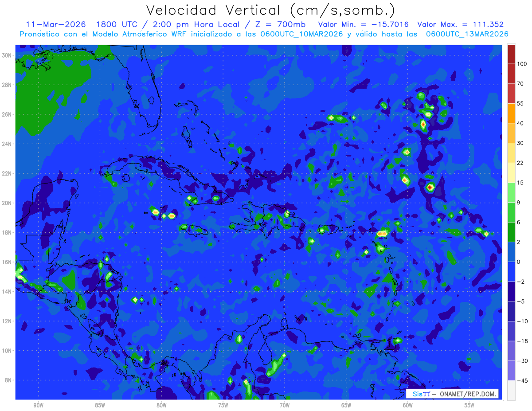Click the SisPI logo text
532x411 pixels.
pyautogui.click(x=421, y=394)
